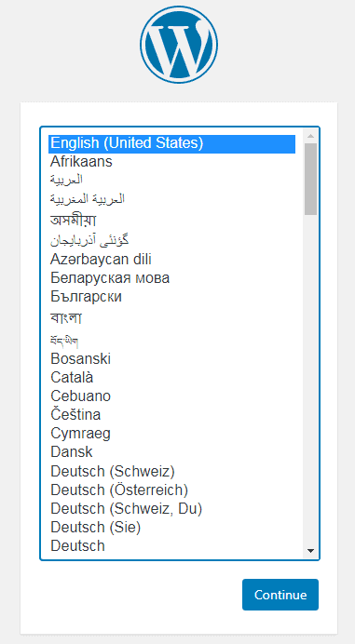
Task: Select English (United States) language option
Action: [172, 143]
